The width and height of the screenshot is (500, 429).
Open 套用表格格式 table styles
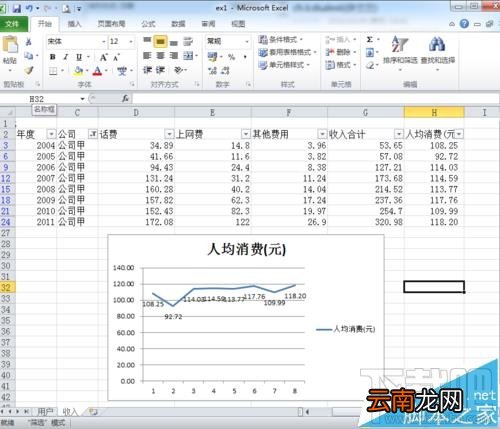(287, 52)
